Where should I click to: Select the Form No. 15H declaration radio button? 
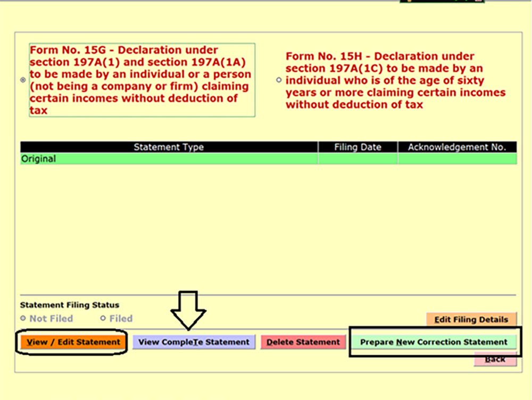[x=278, y=80]
